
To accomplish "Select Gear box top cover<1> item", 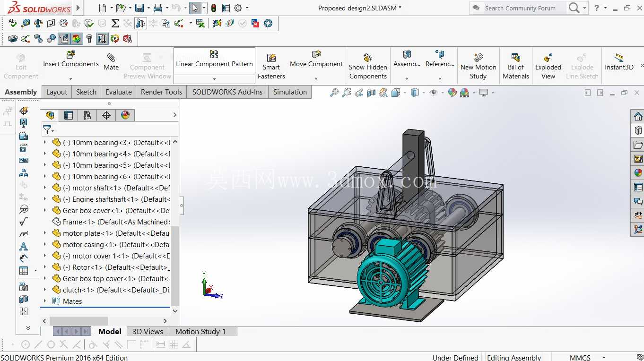I will tap(111, 278).
